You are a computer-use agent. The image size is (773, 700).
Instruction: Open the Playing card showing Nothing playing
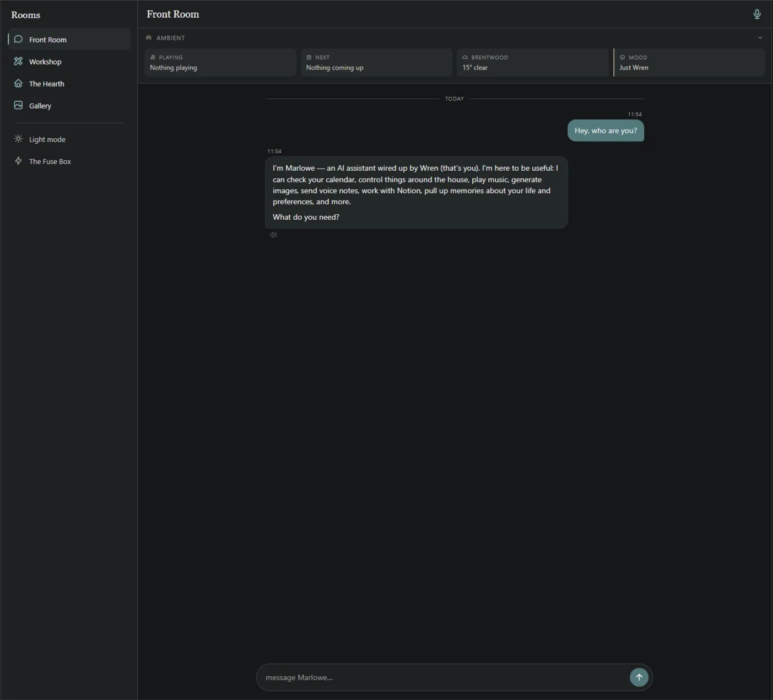[x=220, y=62]
